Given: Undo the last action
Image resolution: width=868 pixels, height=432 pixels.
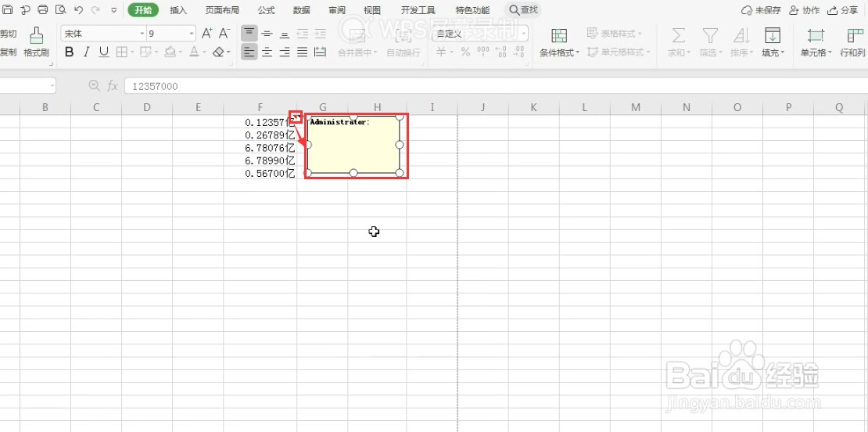Looking at the screenshot, I should tap(78, 10).
